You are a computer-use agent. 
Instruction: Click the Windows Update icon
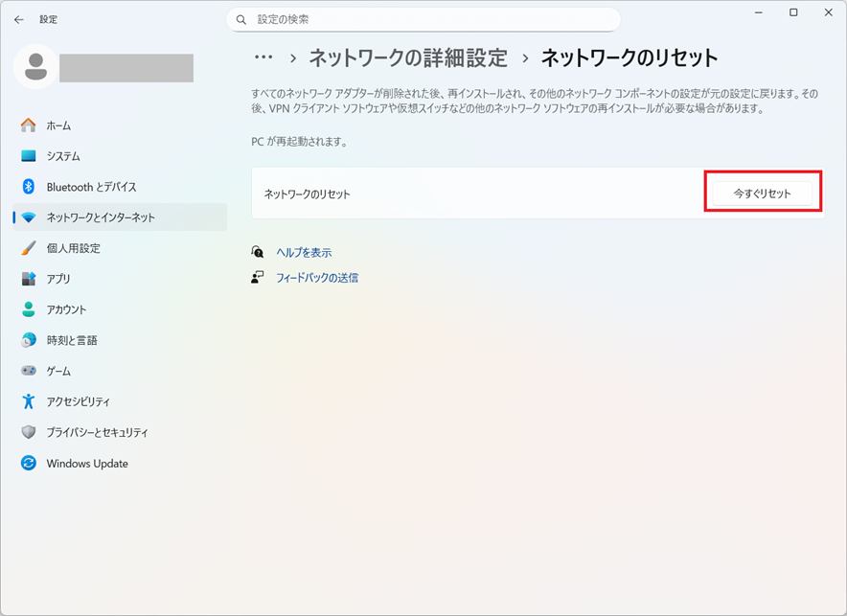(29, 464)
